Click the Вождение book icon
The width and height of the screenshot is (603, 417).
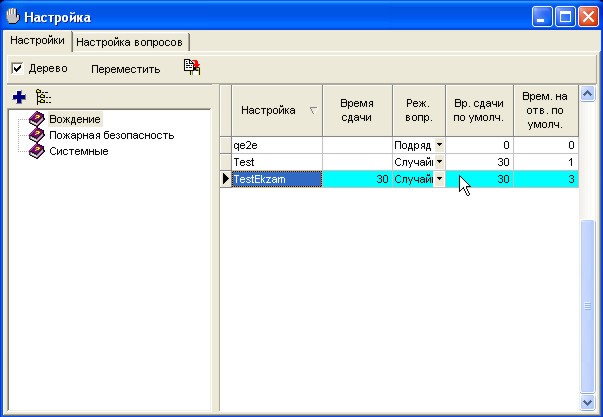coord(37,119)
